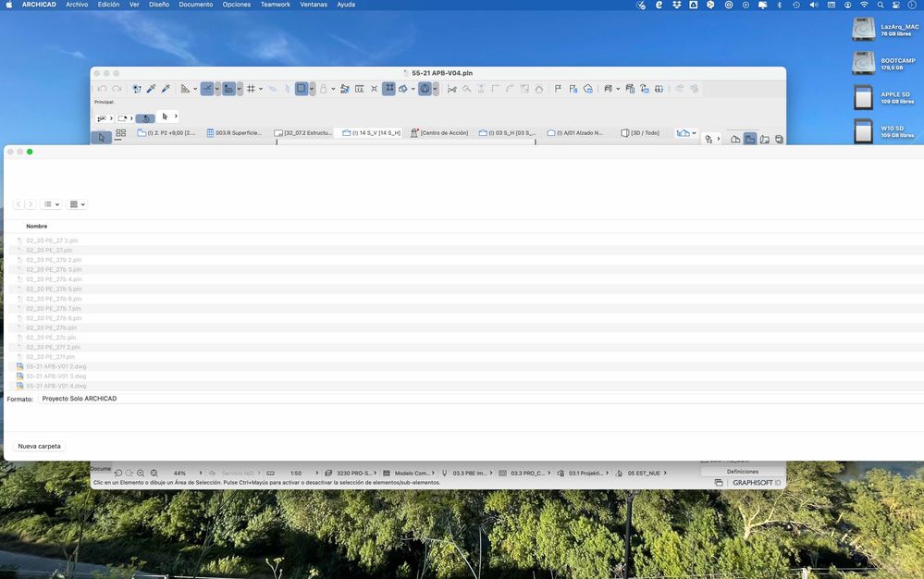924x579 pixels.
Task: Open the Formato 'Proyecto Solo ARCHICAD' dropdown
Action: (481, 399)
